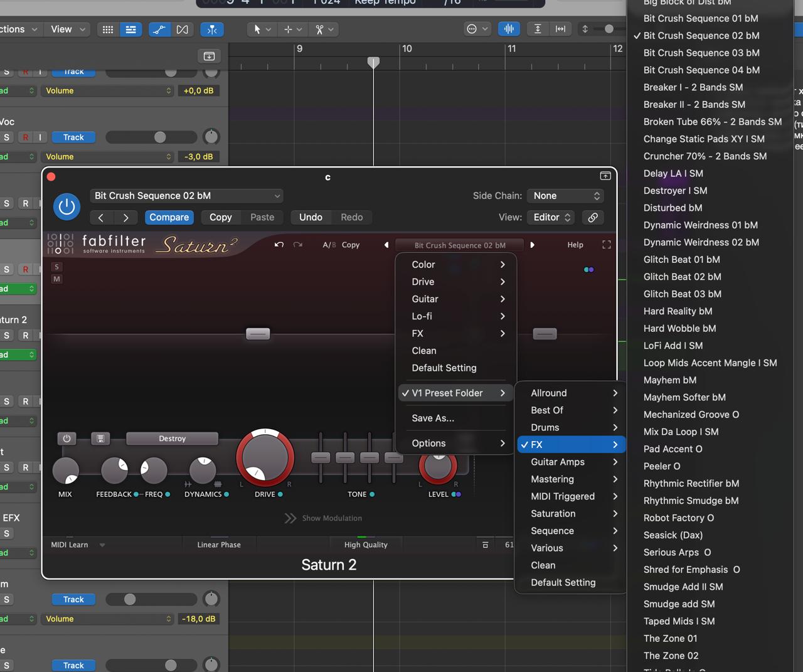Click the horizontal auto zoom icon
The height and width of the screenshot is (672, 803).
tap(560, 29)
